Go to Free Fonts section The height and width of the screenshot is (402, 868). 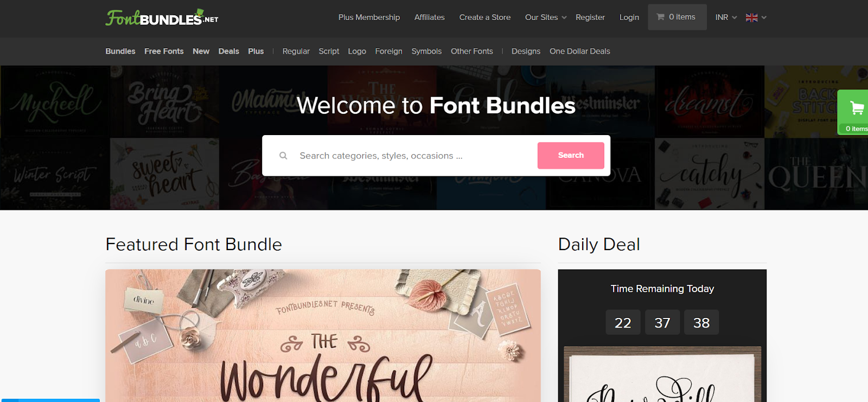[164, 51]
